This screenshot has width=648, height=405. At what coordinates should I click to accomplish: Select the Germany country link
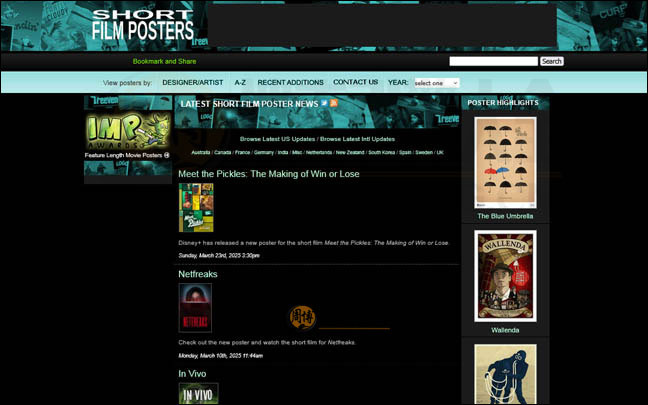click(264, 152)
